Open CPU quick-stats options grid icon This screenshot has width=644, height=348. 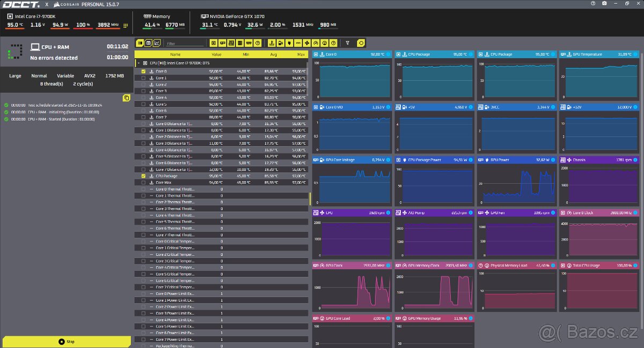pyautogui.click(x=126, y=25)
